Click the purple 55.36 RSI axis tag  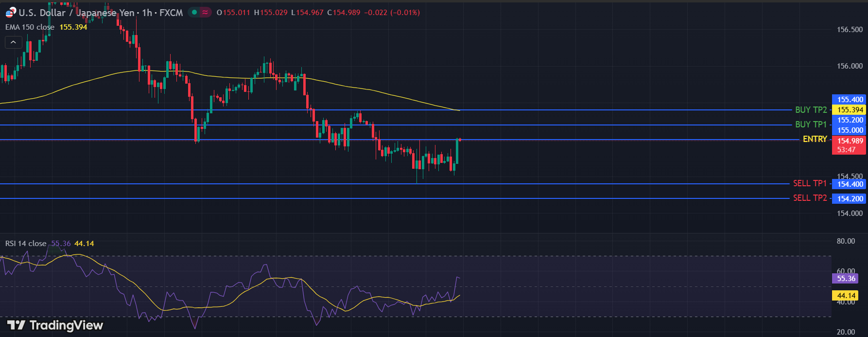[846, 279]
